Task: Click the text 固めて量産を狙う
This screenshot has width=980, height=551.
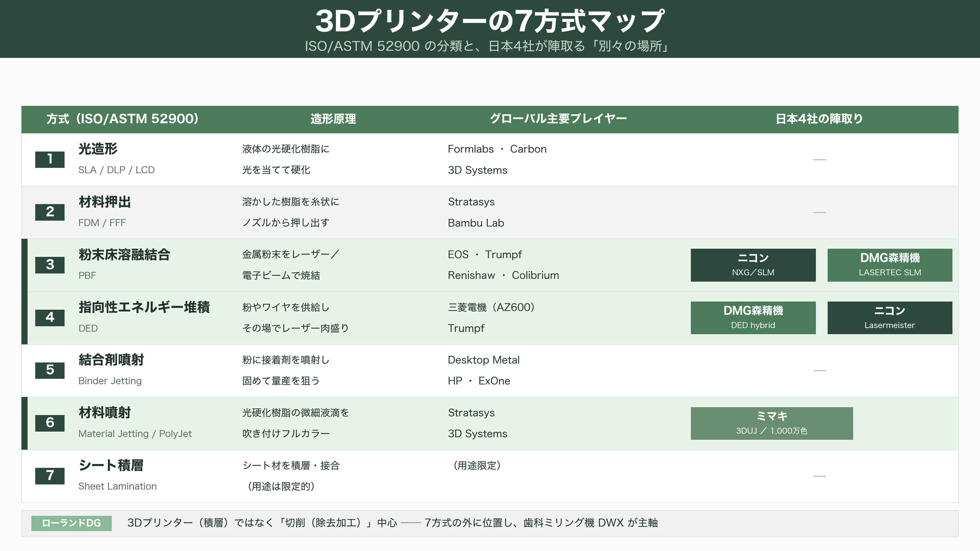Action: (x=281, y=381)
